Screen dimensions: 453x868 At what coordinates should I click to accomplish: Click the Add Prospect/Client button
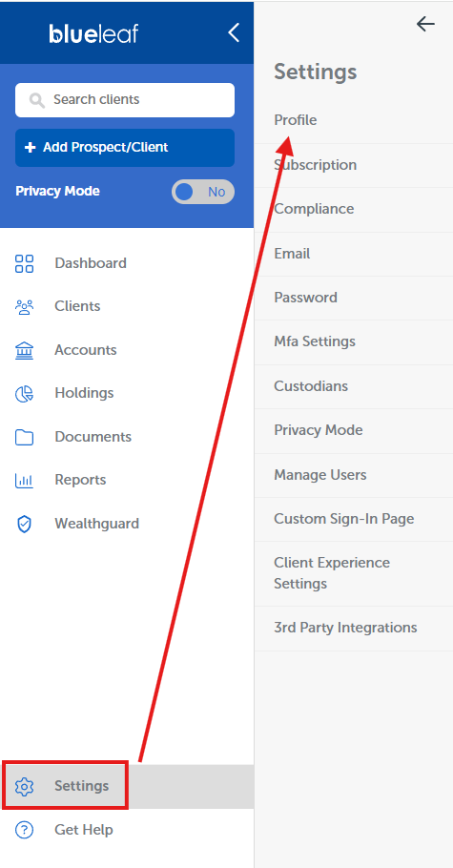[x=125, y=148]
